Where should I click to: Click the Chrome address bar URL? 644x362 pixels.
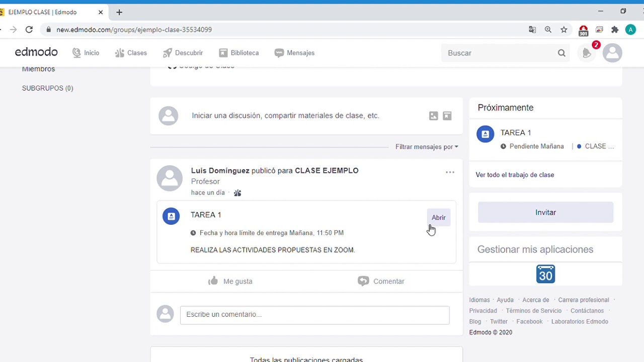tap(134, 30)
